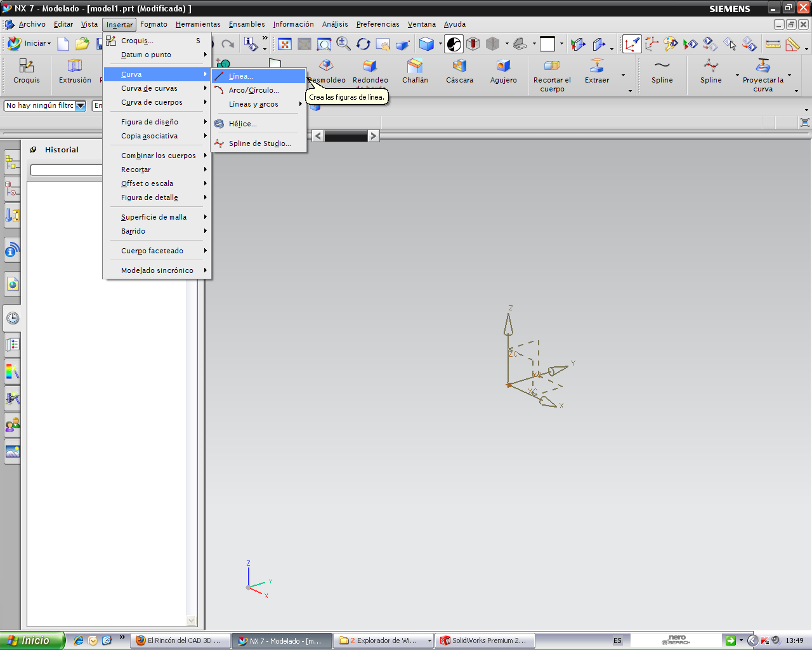Click the measure distance ruler icon

coord(773,44)
